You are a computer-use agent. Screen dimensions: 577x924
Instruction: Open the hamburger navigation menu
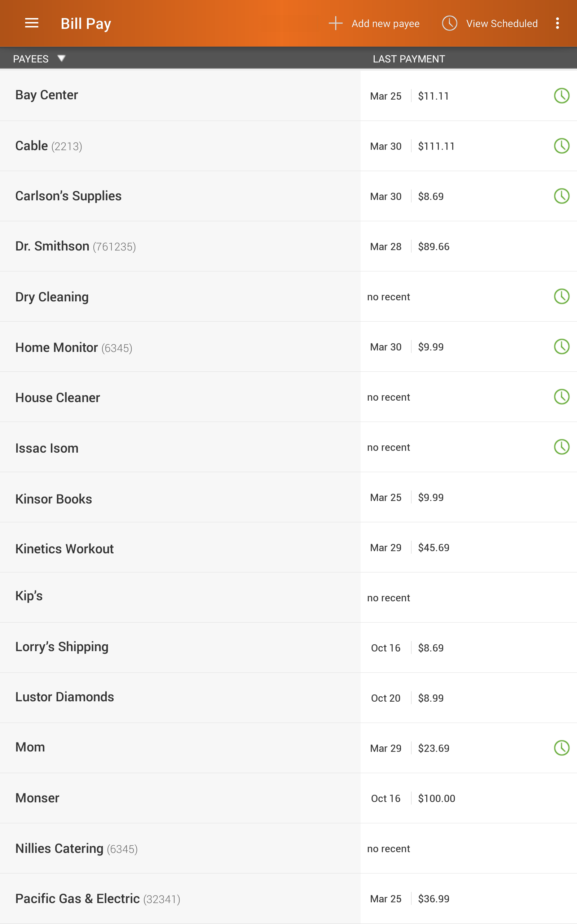[32, 23]
